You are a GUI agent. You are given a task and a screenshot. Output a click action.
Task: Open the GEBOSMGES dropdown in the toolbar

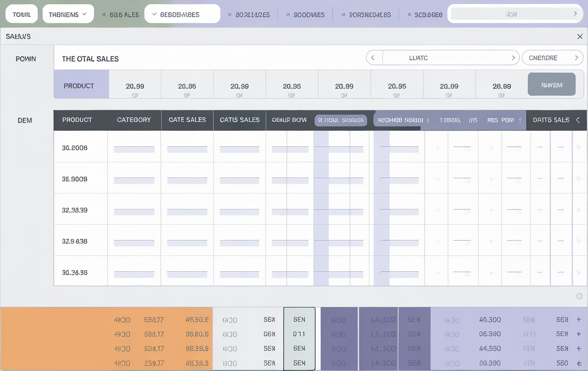coord(182,14)
